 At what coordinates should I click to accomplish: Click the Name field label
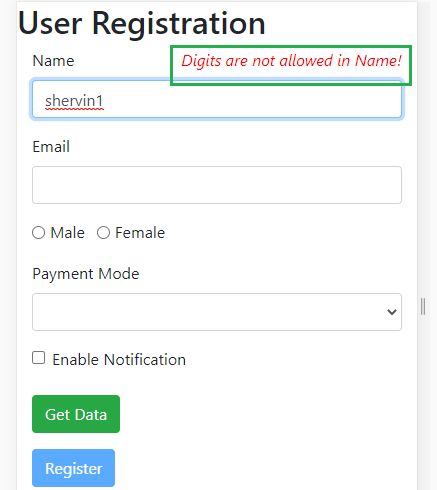coord(53,61)
